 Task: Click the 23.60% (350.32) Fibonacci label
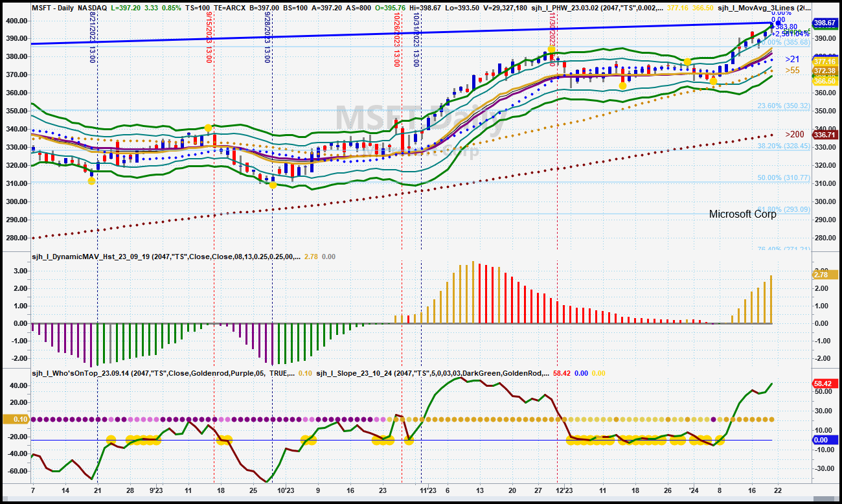784,106
